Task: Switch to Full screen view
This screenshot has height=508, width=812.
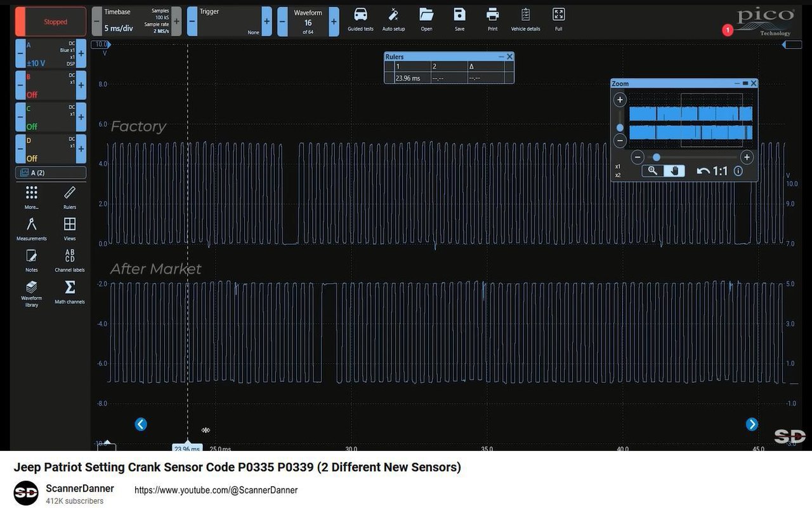Action: point(558,19)
